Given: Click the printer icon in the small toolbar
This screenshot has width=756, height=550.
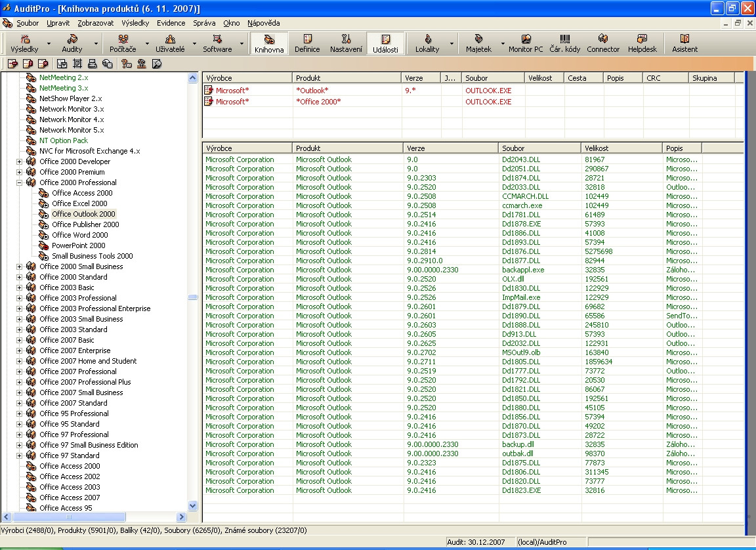Looking at the screenshot, I should [x=92, y=64].
